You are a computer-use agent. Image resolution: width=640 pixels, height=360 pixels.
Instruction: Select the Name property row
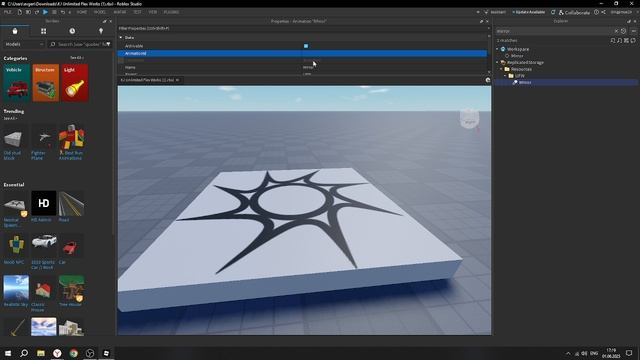pyautogui.click(x=302, y=67)
